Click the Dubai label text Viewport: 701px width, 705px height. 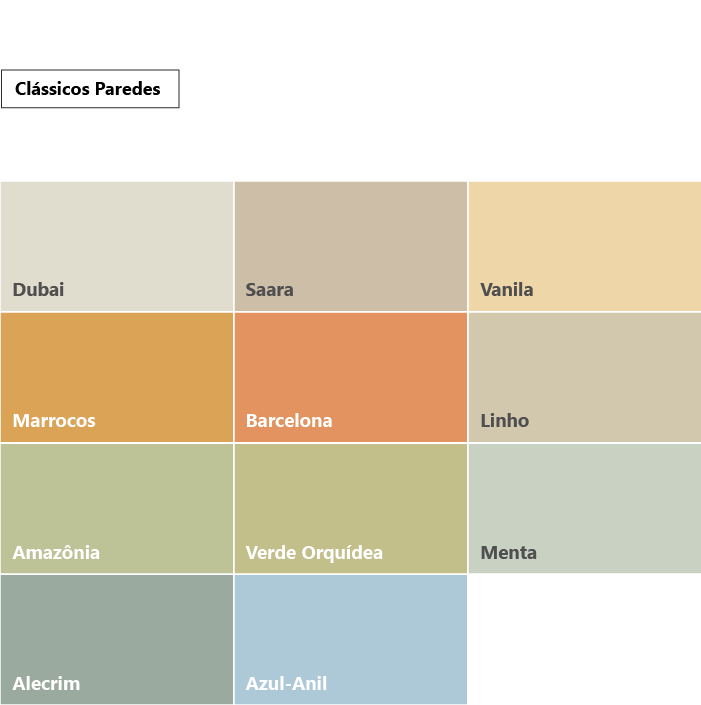(x=38, y=290)
